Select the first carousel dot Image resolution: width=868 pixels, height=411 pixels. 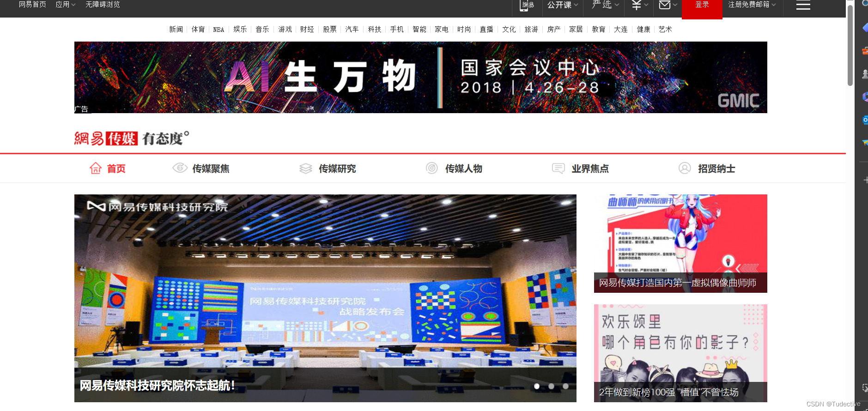click(x=537, y=386)
